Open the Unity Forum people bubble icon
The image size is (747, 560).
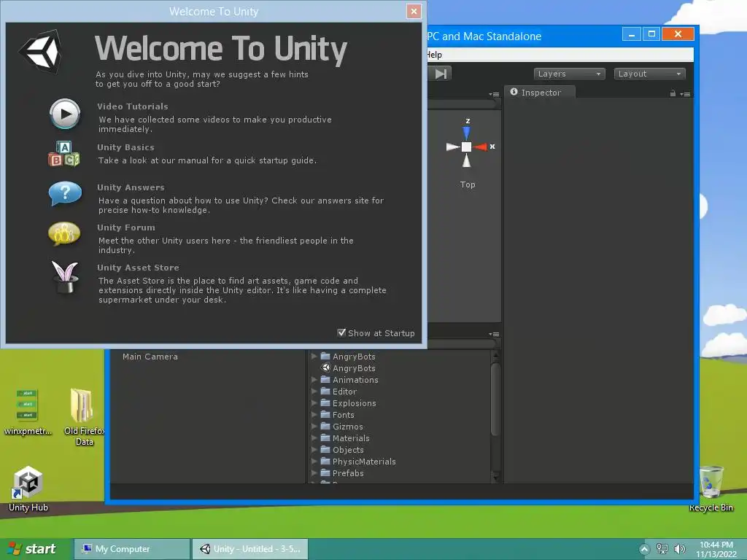(64, 233)
